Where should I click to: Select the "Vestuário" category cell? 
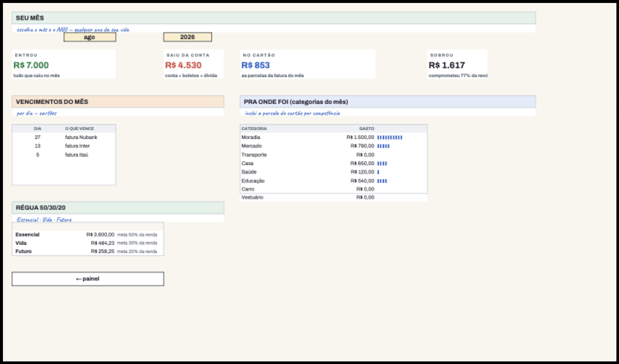pyautogui.click(x=252, y=198)
